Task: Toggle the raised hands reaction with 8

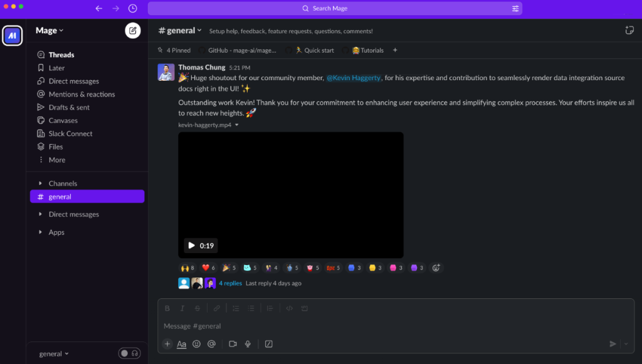Action: tap(187, 268)
